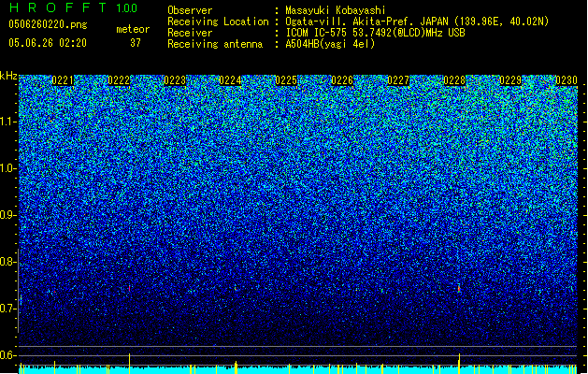Click the yellow intensity spike below 0224

pyautogui.click(x=236, y=367)
